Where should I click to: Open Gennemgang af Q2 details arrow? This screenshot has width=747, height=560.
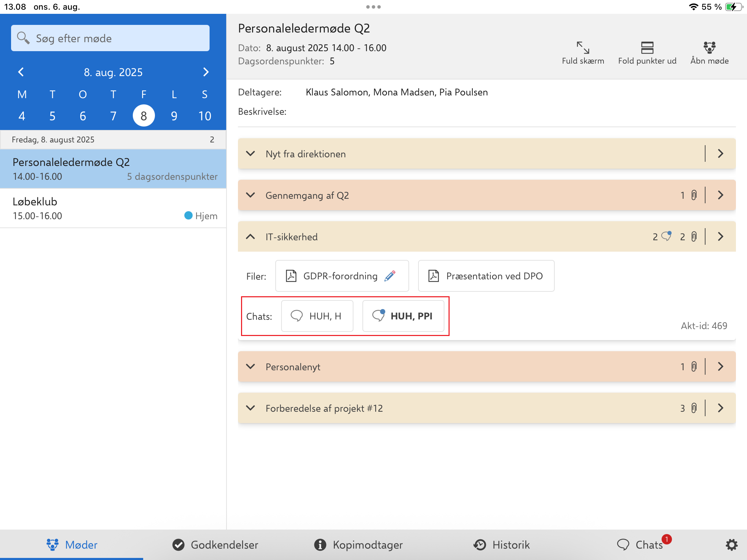click(x=721, y=195)
